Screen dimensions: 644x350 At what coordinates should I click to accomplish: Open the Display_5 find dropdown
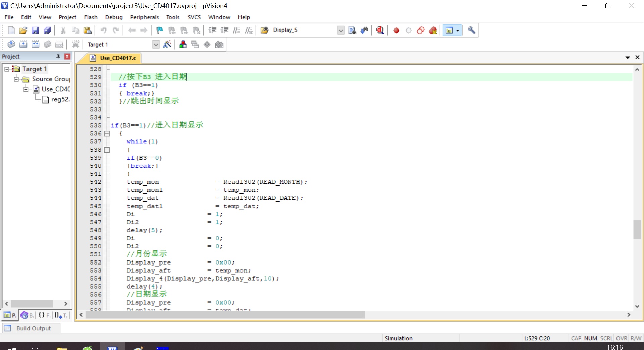pyautogui.click(x=341, y=30)
